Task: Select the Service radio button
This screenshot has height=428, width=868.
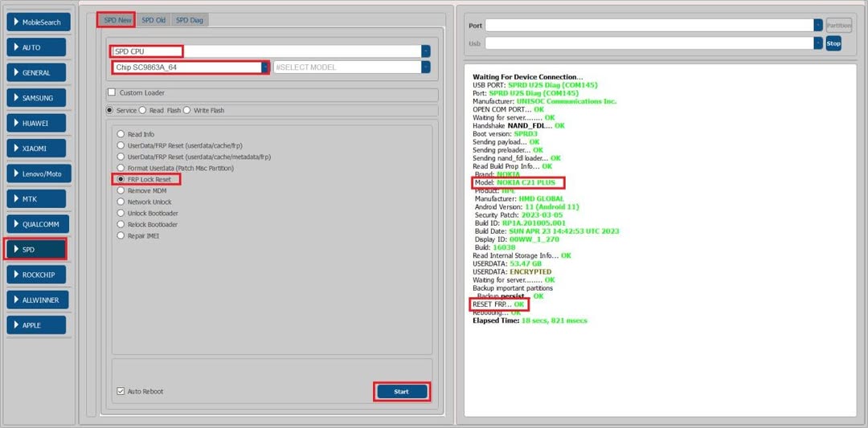Action: pyautogui.click(x=110, y=110)
